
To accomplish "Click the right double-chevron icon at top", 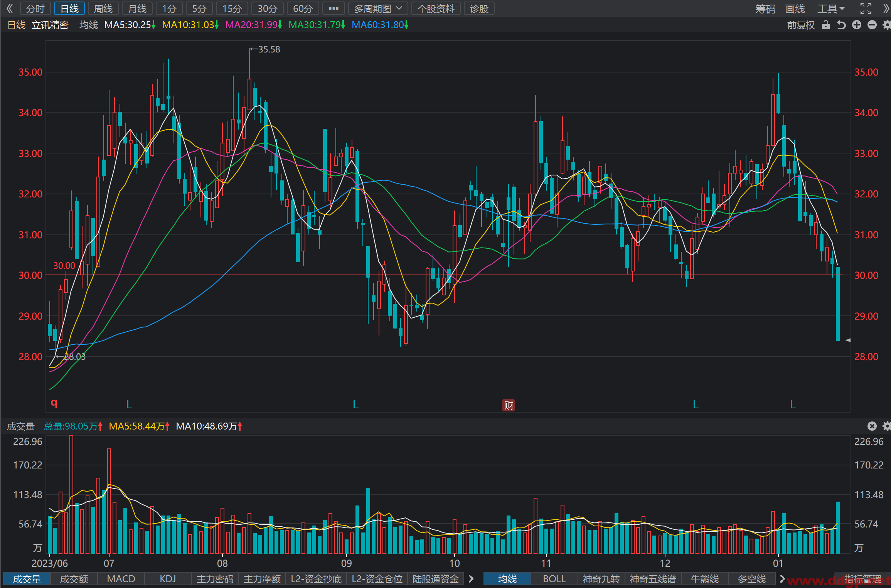I will [x=886, y=8].
